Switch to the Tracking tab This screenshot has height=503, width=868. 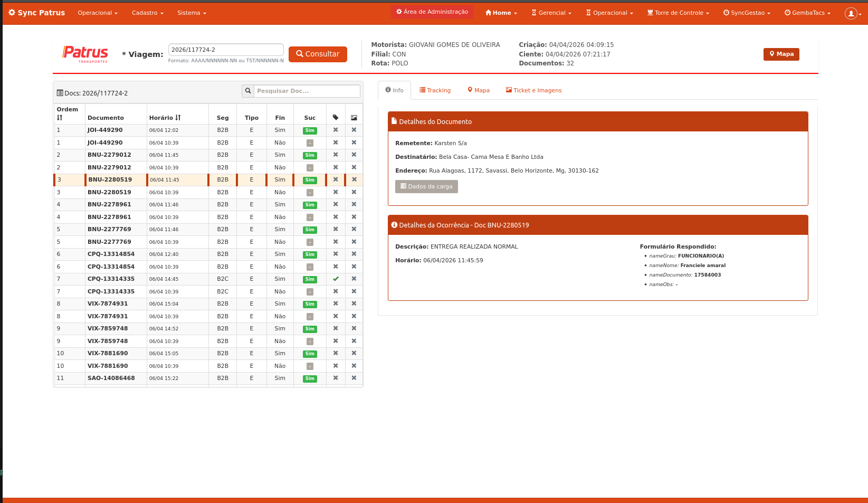pyautogui.click(x=435, y=90)
